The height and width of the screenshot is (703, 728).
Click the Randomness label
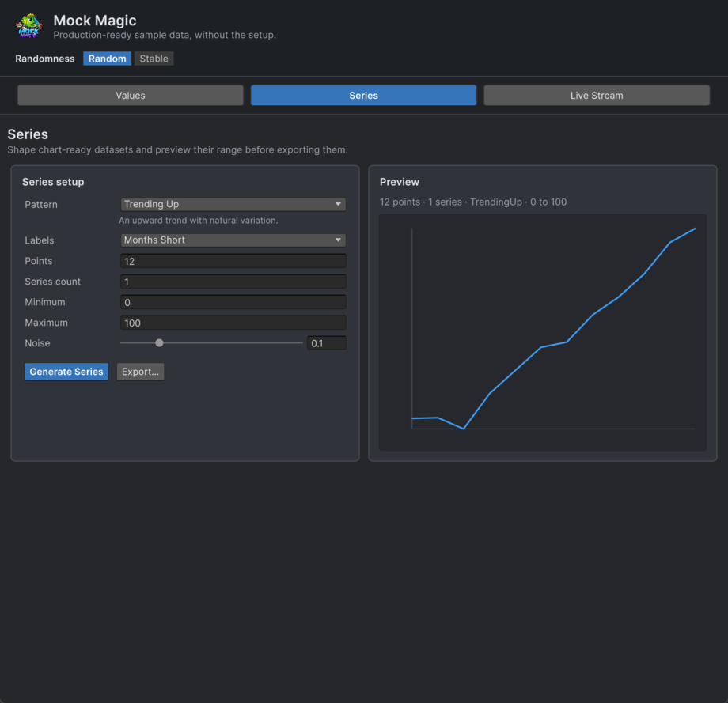tap(45, 59)
